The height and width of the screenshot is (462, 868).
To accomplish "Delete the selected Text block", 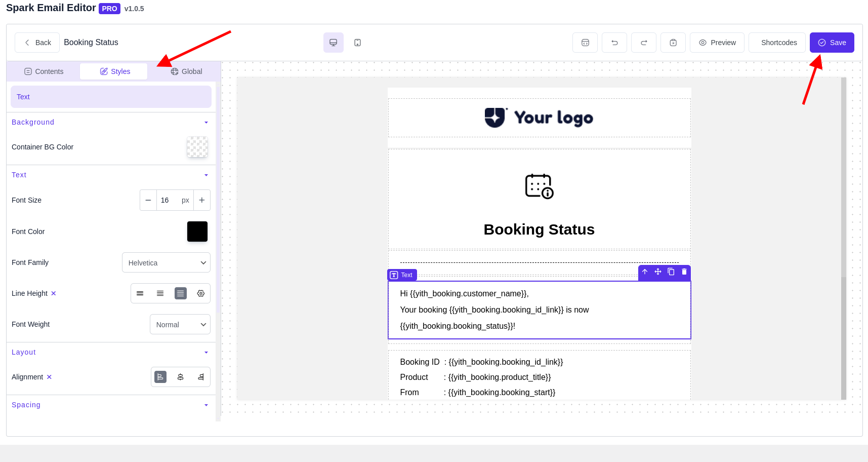I will (x=684, y=272).
